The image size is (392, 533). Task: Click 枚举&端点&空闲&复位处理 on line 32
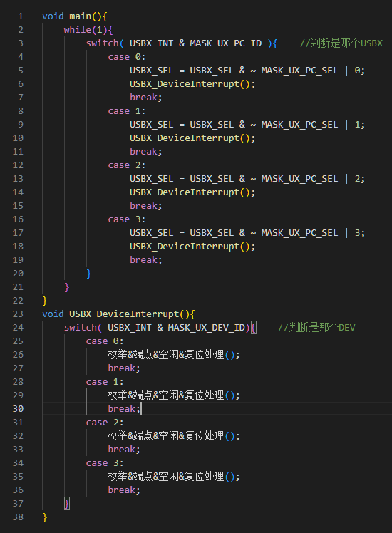coord(166,436)
